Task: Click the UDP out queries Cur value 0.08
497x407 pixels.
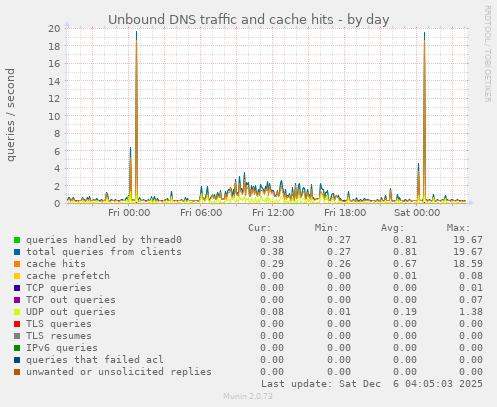Action: (x=272, y=312)
